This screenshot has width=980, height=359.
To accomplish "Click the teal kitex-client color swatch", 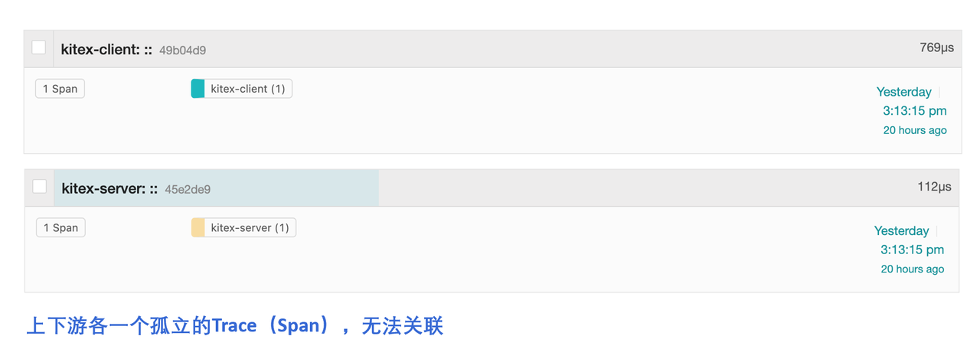I will pos(198,89).
